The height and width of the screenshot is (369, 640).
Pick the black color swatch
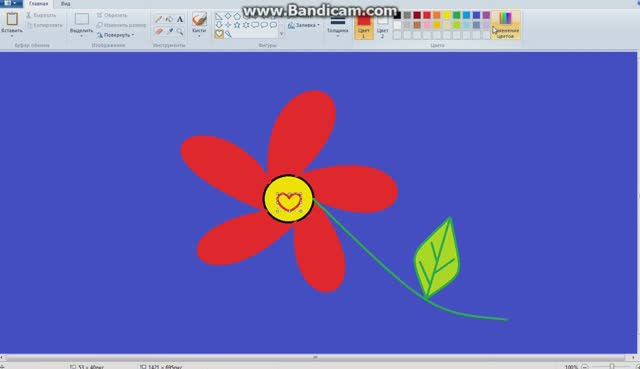click(397, 15)
